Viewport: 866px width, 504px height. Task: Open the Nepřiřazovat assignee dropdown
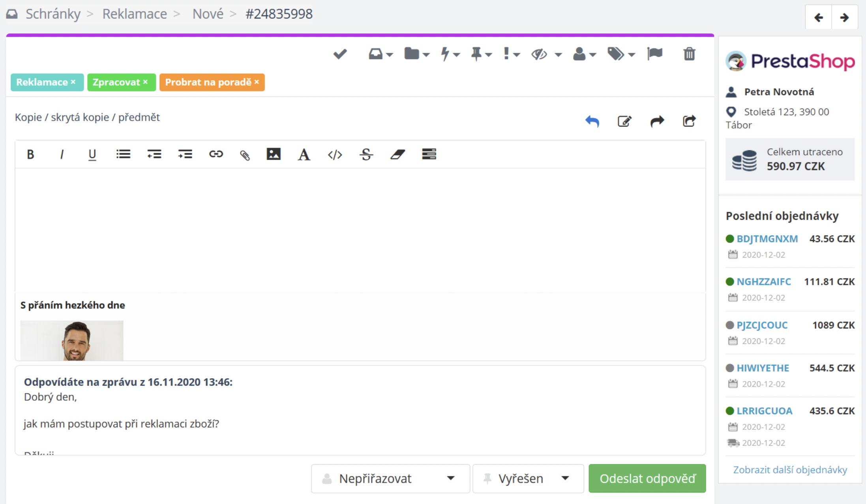click(x=390, y=478)
